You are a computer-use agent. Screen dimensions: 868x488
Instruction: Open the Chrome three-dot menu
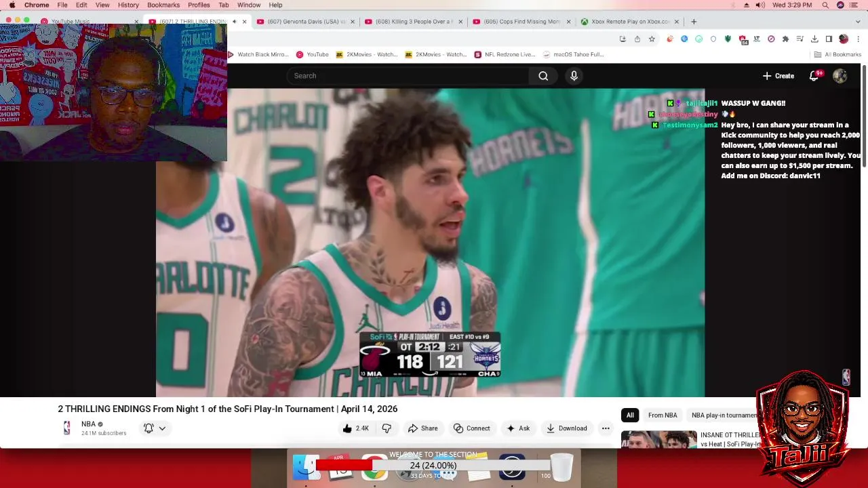coord(858,39)
